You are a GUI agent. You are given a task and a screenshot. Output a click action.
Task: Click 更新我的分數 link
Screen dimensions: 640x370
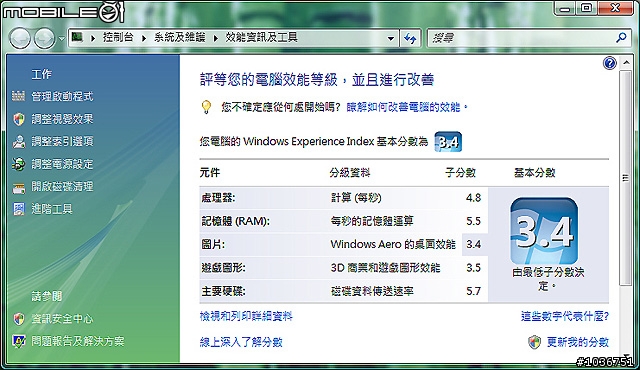[578, 342]
